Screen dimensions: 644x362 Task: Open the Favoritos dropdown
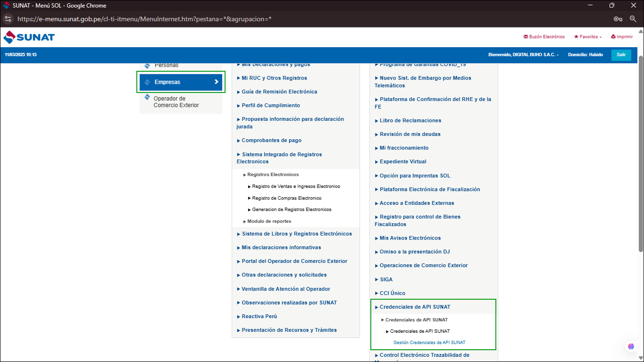tap(587, 37)
